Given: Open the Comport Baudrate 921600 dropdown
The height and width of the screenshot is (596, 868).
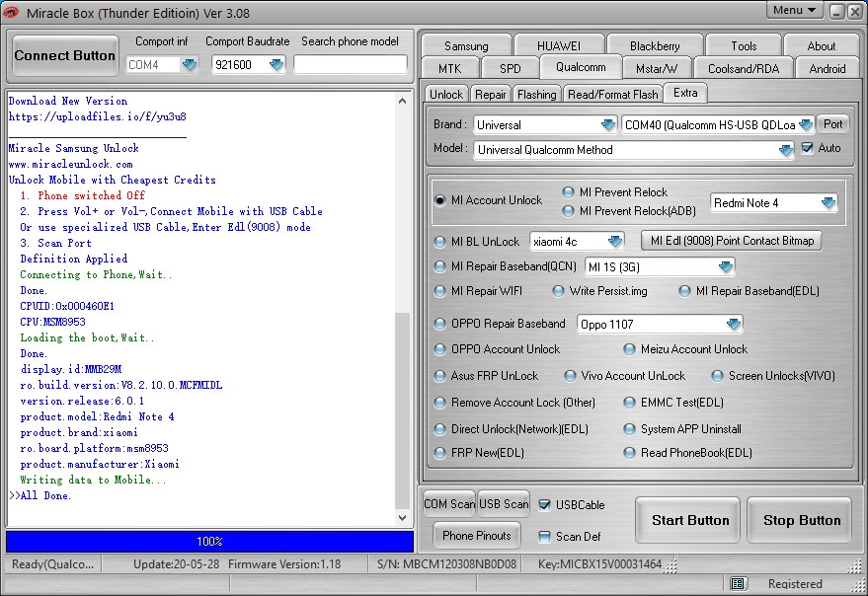Looking at the screenshot, I should [x=276, y=65].
